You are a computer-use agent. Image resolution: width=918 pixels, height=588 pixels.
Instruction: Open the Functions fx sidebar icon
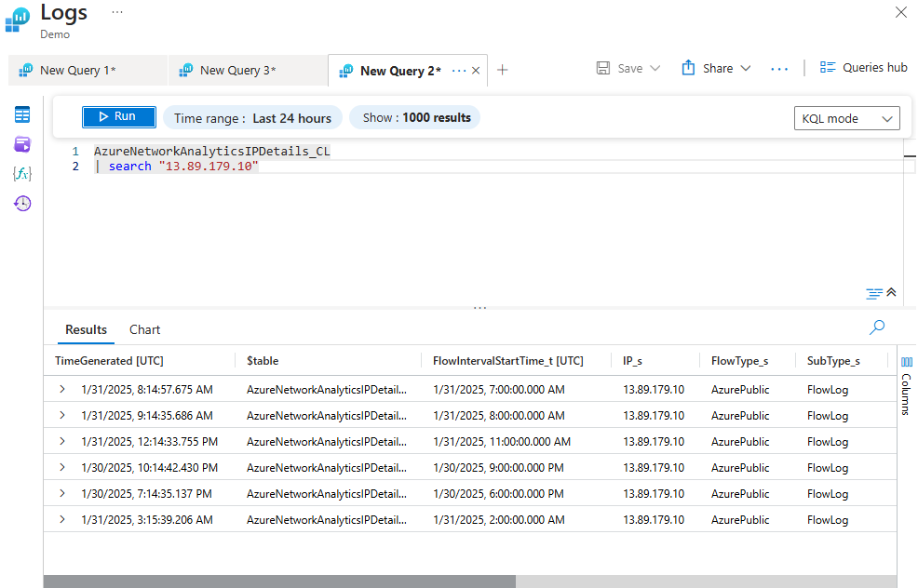point(22,173)
